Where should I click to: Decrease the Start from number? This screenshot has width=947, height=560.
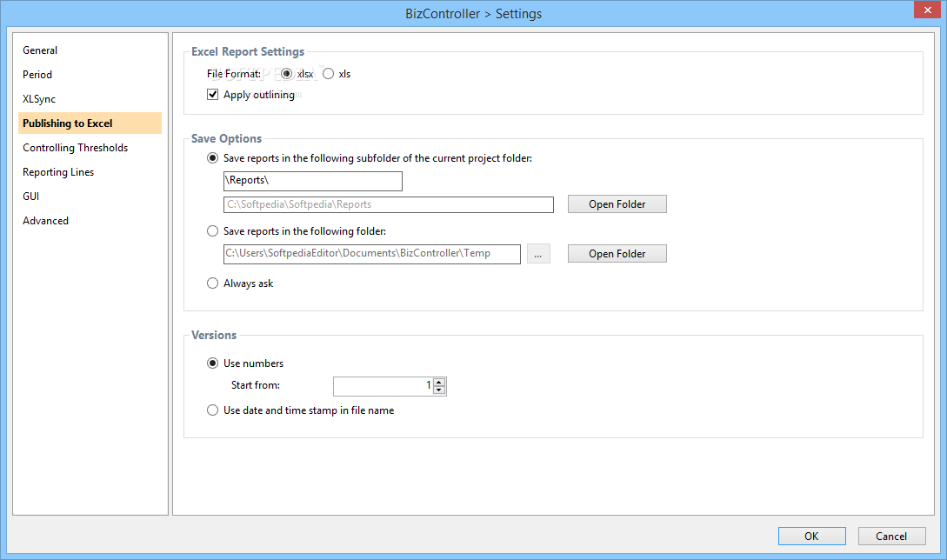(x=440, y=390)
